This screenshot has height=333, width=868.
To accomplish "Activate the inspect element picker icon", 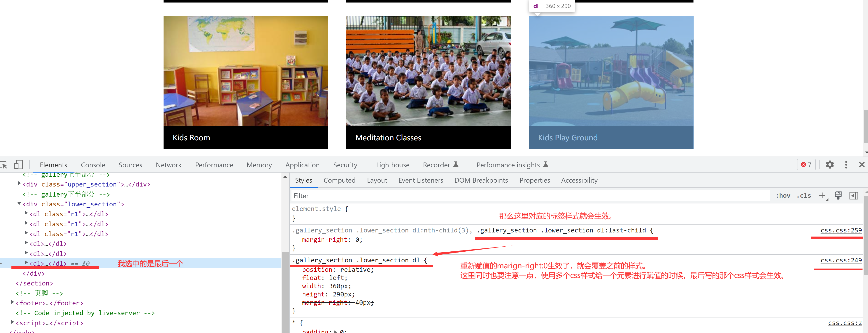I will pos(4,165).
